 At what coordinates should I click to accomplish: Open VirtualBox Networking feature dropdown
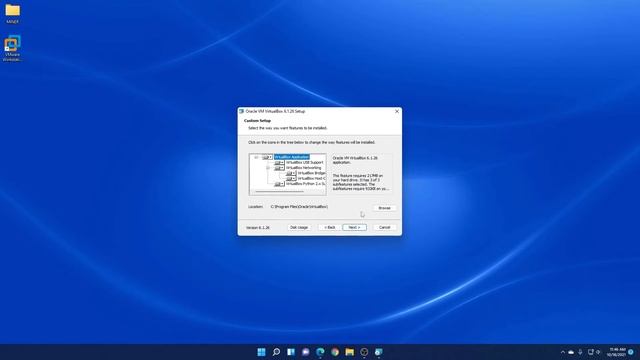279,168
